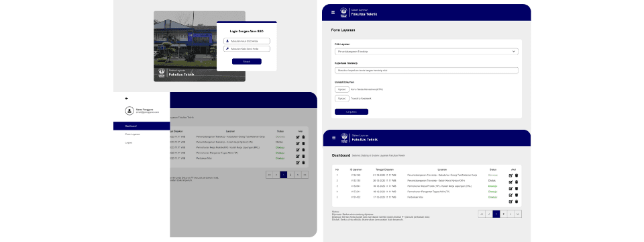Click the bottom-most edit icon in the sidebar-open dashboard
The image size is (644, 242).
[x=298, y=163]
